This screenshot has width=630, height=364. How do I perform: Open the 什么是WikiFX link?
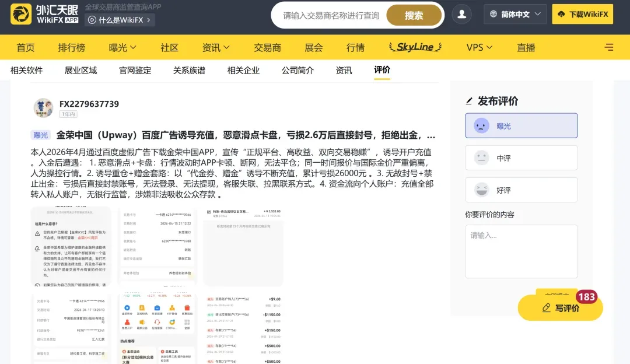[x=120, y=20]
